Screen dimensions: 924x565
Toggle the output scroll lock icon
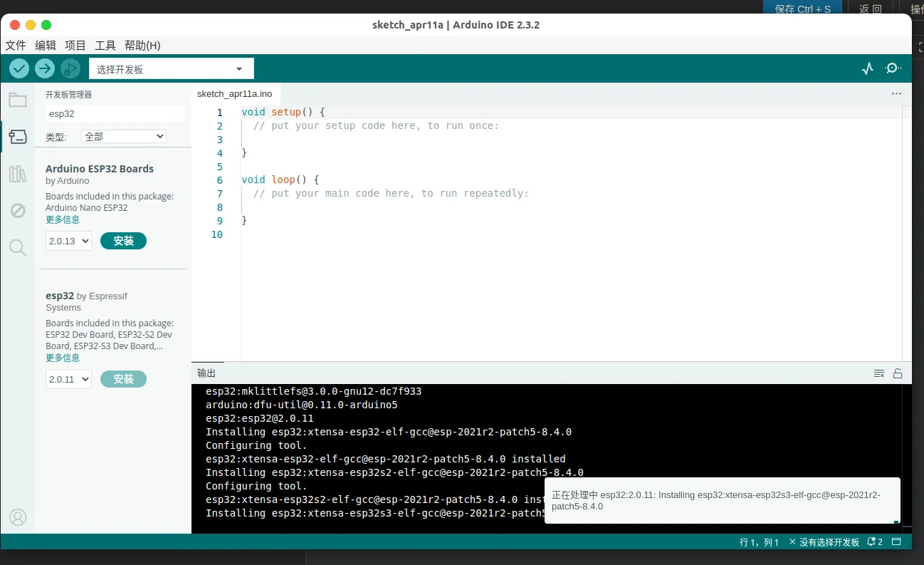click(898, 373)
